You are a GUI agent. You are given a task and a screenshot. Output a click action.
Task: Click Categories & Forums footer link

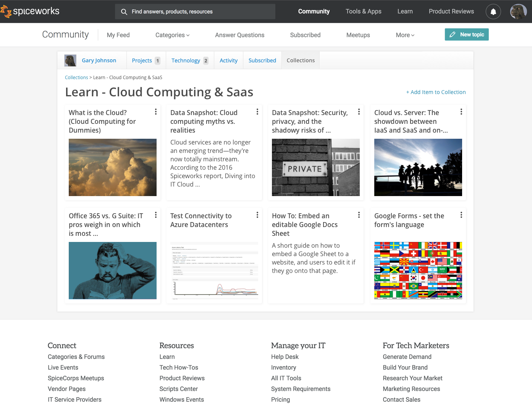76,357
